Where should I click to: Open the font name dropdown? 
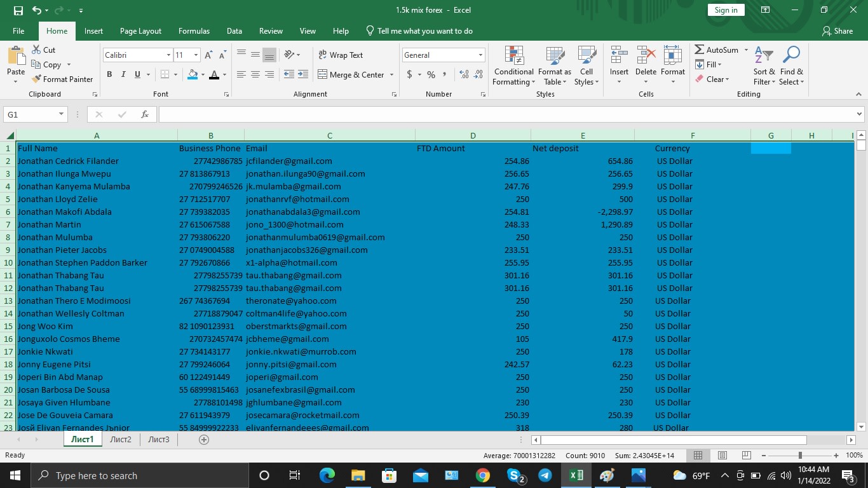coord(168,55)
